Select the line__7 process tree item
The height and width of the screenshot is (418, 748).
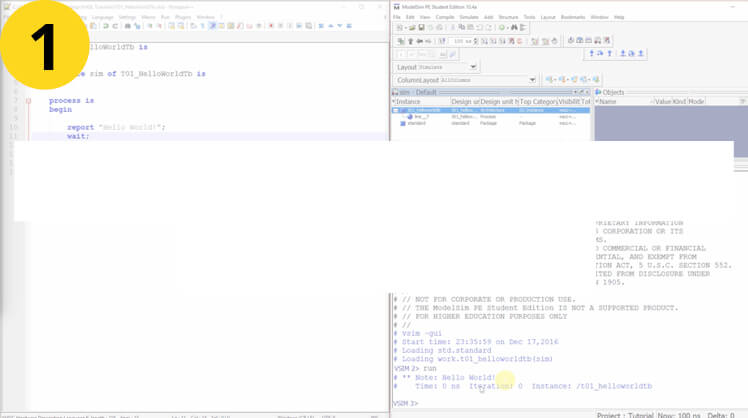[x=422, y=116]
